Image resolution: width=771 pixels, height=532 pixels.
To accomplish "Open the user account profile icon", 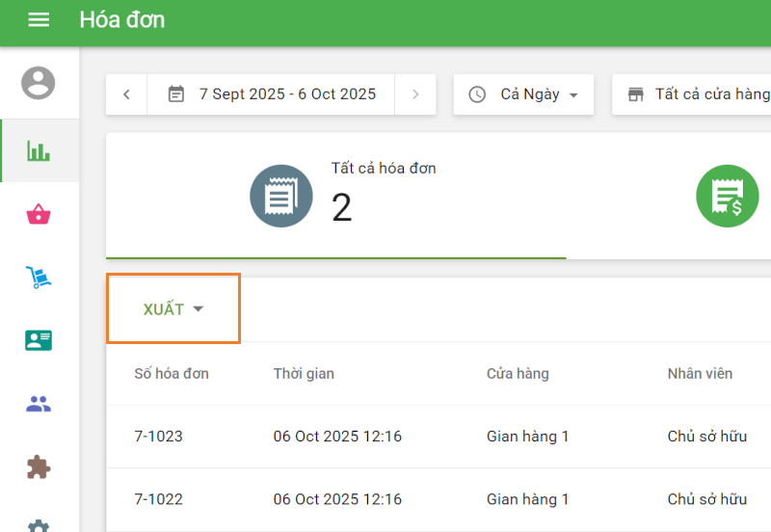I will click(39, 83).
